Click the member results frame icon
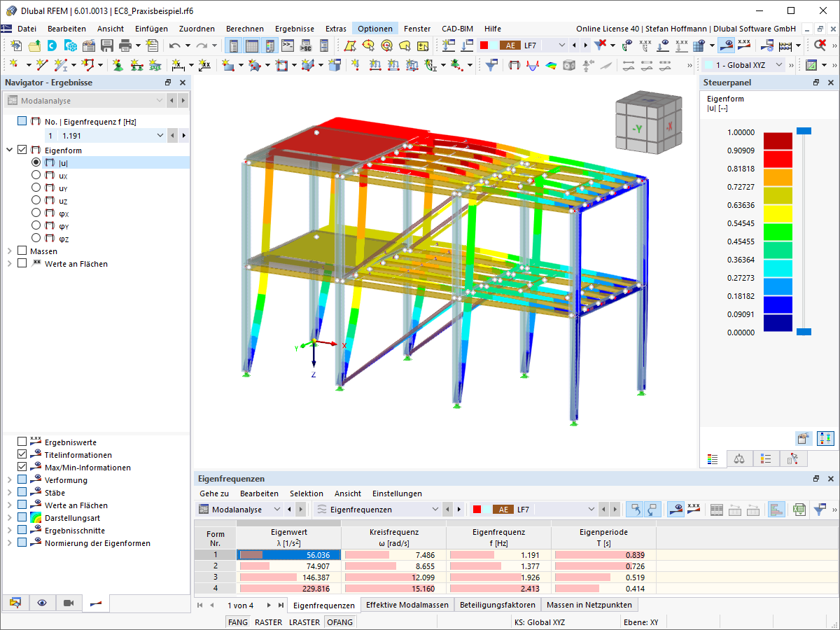This screenshot has width=840, height=630. coord(514,65)
